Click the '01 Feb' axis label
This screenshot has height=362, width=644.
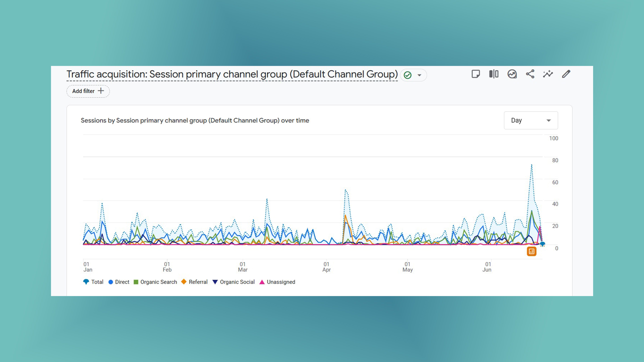[x=167, y=267]
